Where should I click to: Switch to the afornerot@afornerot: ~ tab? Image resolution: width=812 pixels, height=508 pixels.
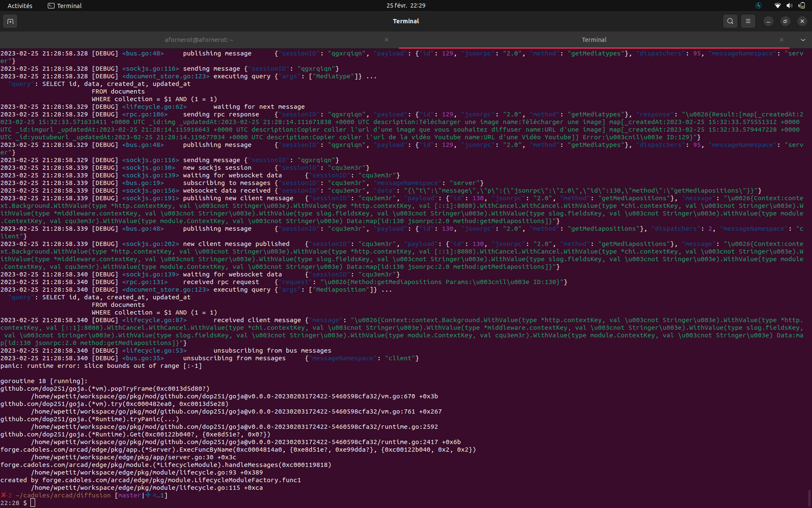tap(199, 40)
